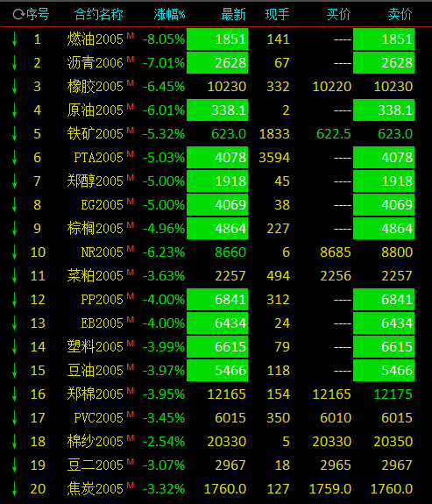The width and height of the screenshot is (432, 504).
Task: Click the 合约名称 column header
Action: coord(99,15)
